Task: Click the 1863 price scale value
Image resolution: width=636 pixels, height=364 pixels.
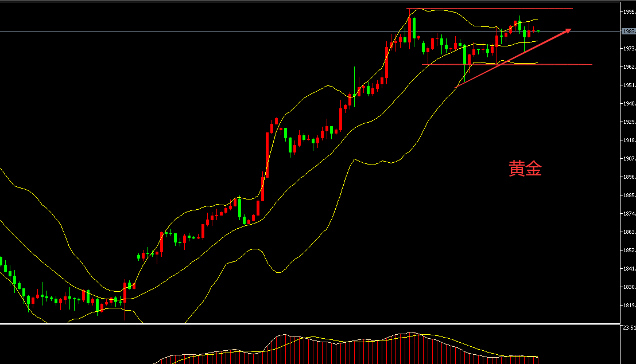Action: pos(630,232)
